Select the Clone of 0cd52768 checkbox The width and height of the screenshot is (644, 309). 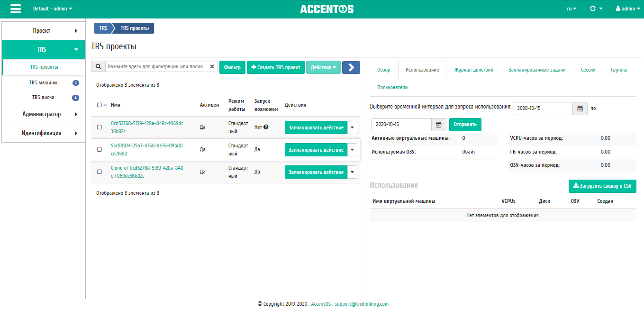pyautogui.click(x=99, y=172)
